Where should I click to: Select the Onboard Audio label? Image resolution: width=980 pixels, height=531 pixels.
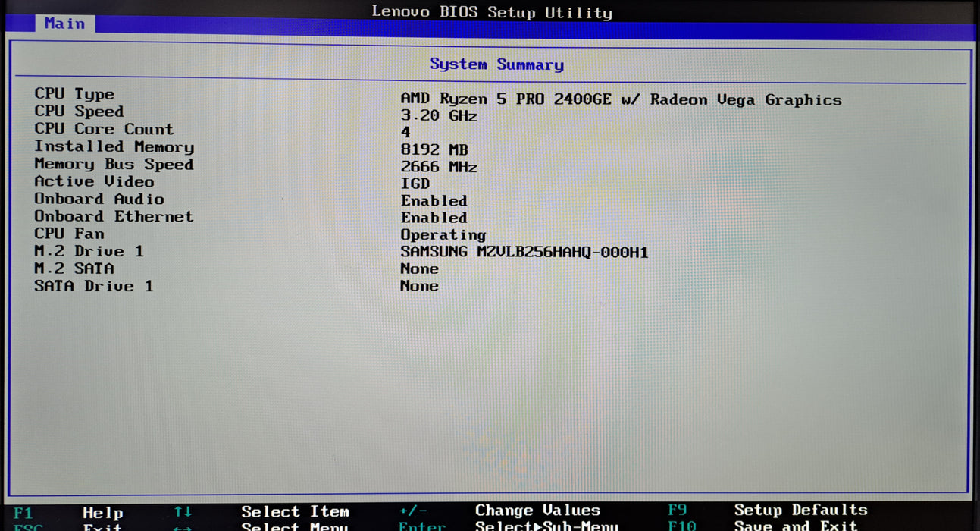pyautogui.click(x=99, y=199)
